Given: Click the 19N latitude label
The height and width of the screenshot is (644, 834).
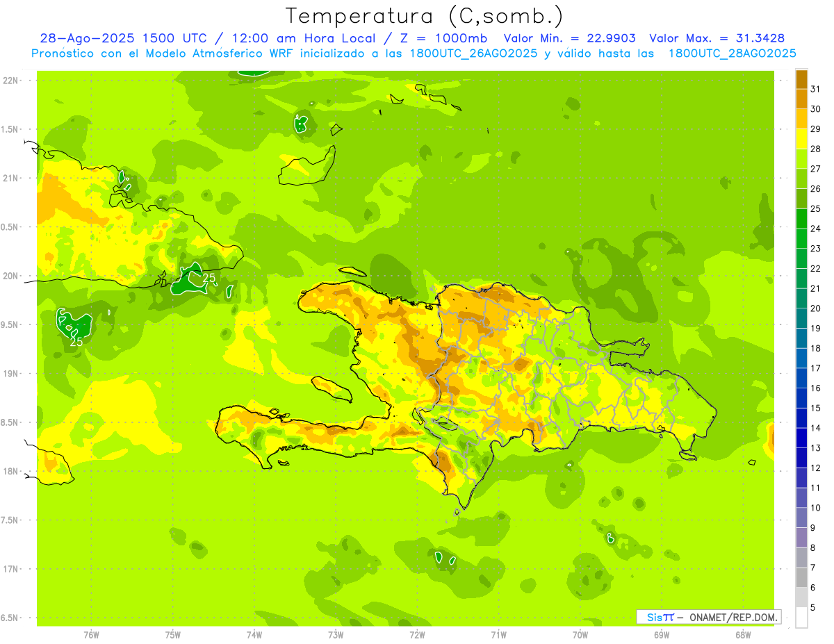Looking at the screenshot, I should [10, 374].
